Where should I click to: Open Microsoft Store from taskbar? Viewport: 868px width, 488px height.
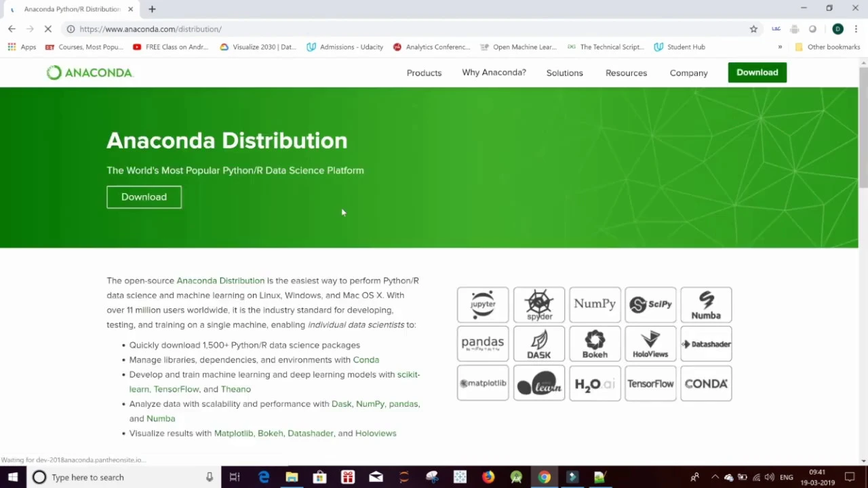319,477
